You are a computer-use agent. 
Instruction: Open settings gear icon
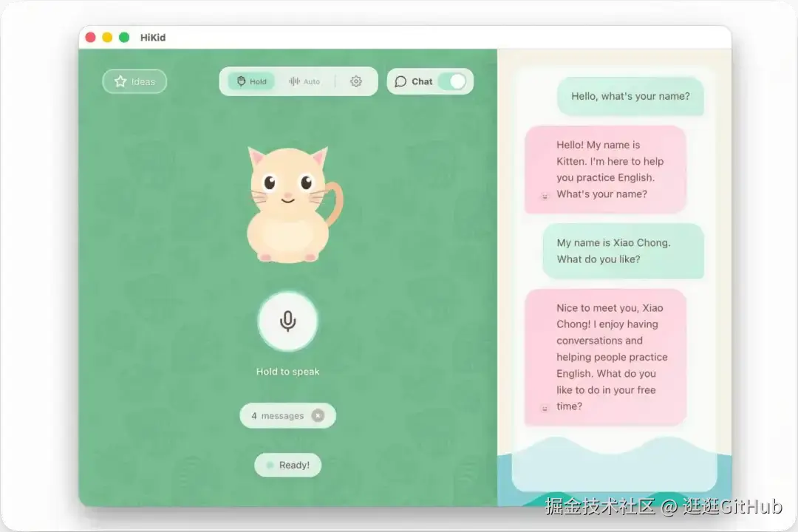coord(355,81)
